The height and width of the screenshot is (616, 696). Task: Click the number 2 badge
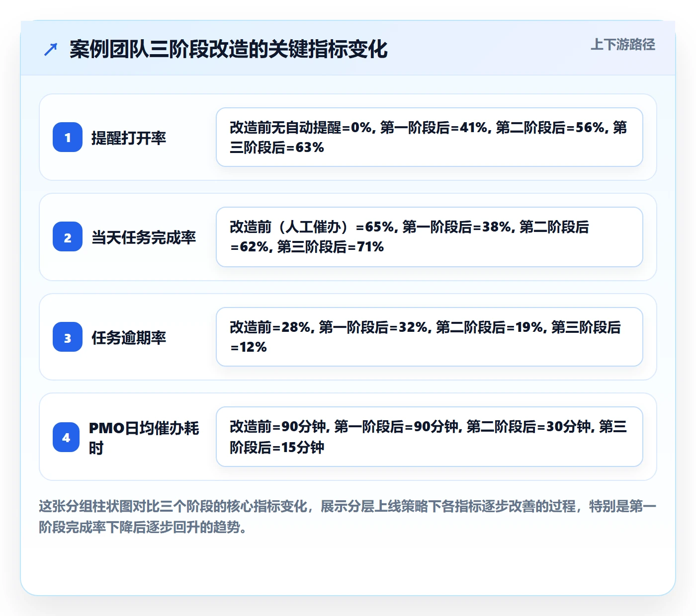pos(68,236)
